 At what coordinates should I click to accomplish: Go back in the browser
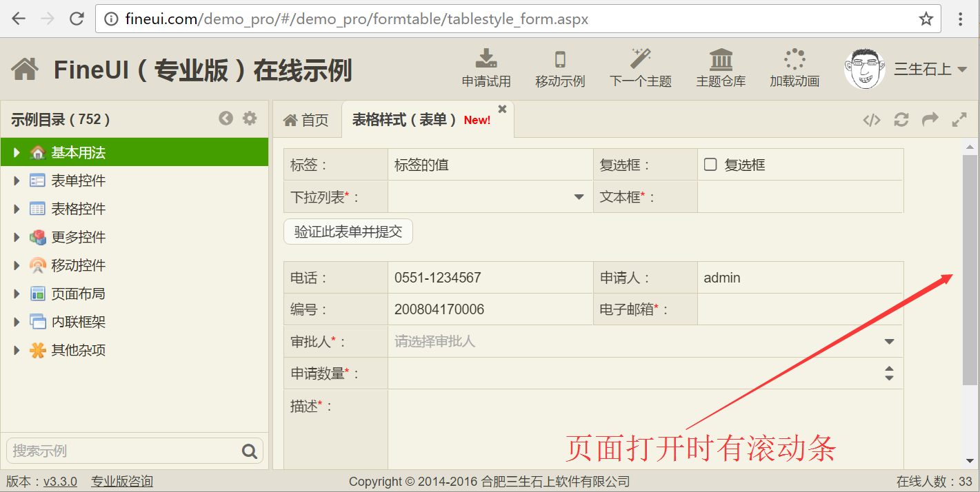[x=18, y=19]
